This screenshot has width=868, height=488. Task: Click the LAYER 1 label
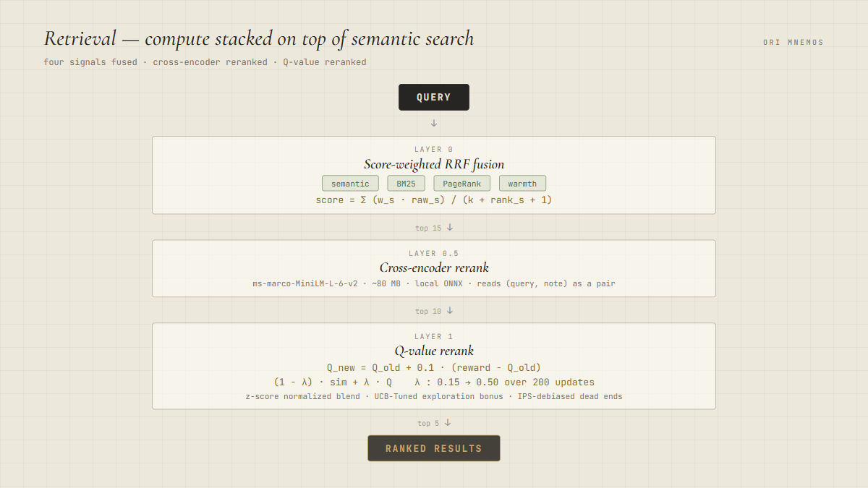(434, 337)
